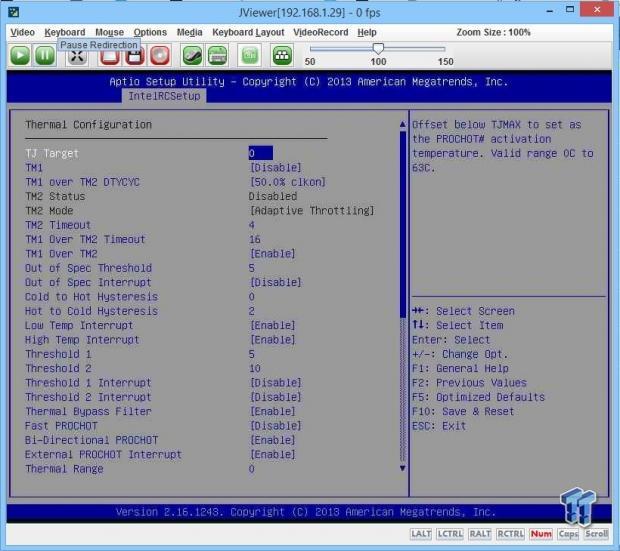
Task: Open Bi-Directional PROCHOT [Enable] option
Action: click(272, 440)
